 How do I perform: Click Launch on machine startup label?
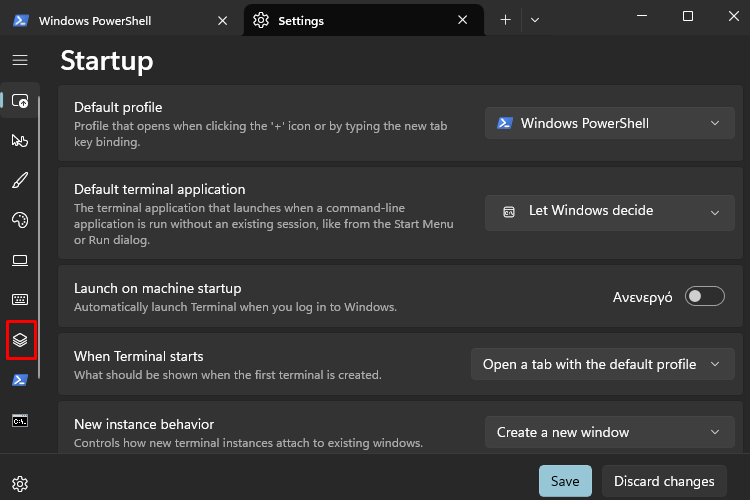coord(157,288)
